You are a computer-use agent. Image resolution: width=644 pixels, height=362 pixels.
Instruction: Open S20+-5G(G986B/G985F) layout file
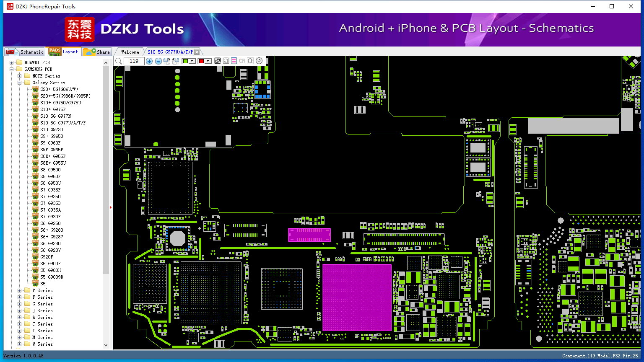coord(65,96)
